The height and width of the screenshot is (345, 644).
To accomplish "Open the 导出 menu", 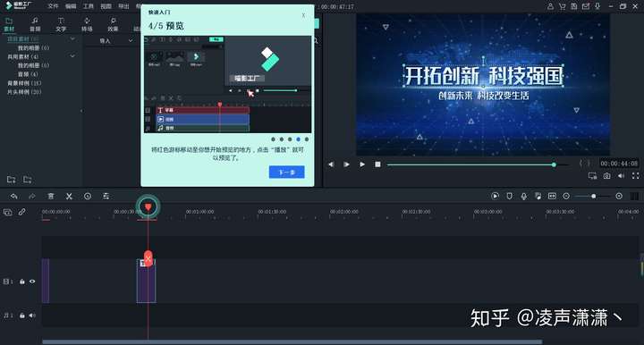I will tap(123, 6).
